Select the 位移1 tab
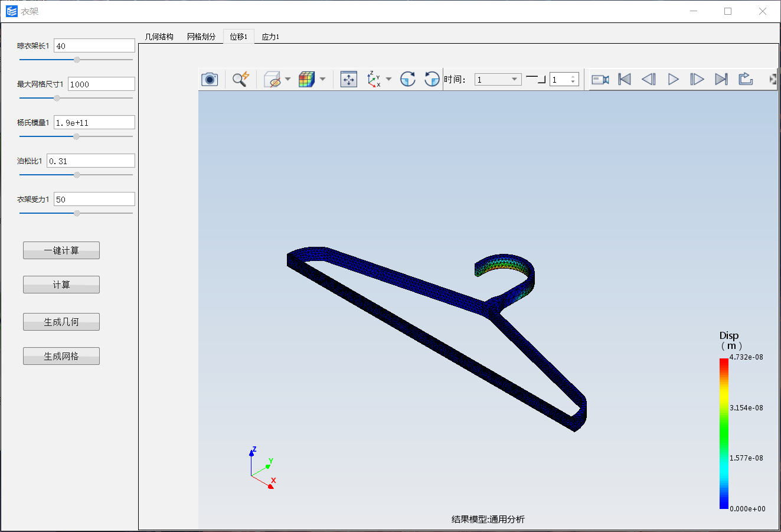This screenshot has width=781, height=532. [238, 37]
